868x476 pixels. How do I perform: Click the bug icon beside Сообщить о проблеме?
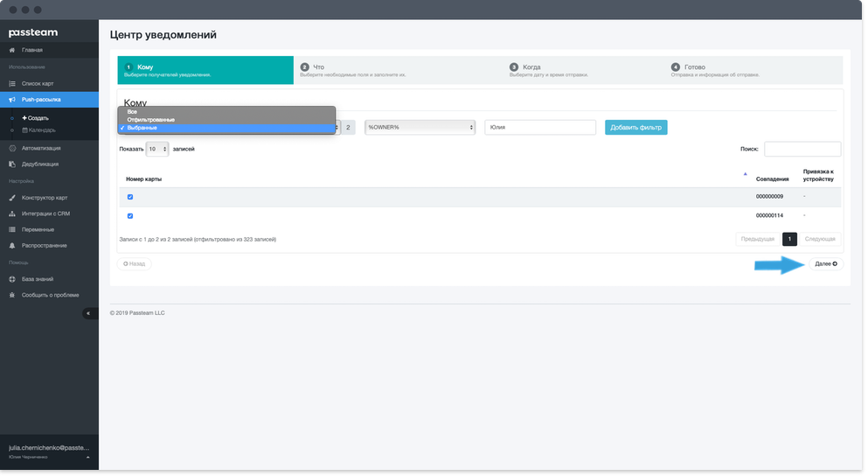12,296
